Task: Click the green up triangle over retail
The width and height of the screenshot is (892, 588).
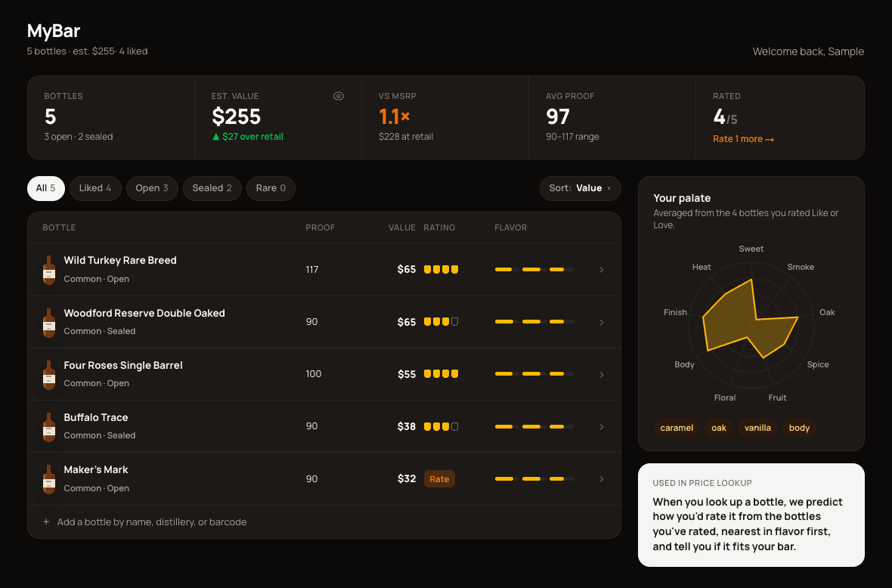Action: (215, 137)
